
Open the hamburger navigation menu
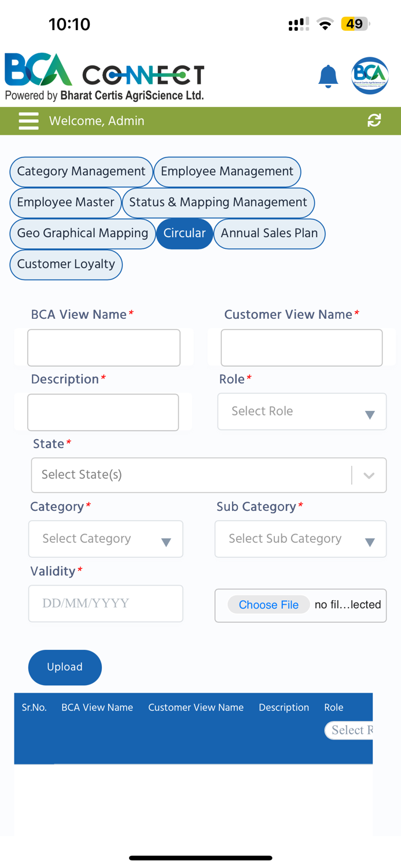(28, 121)
